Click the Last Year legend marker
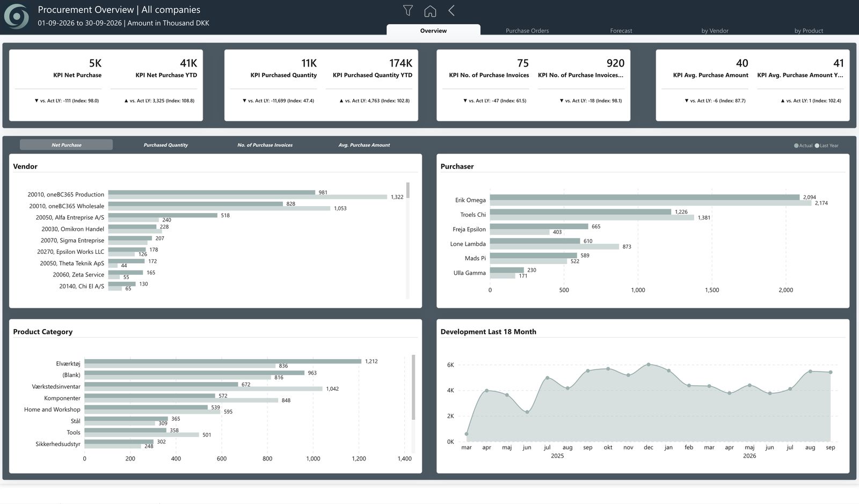859x504 pixels. 817,145
